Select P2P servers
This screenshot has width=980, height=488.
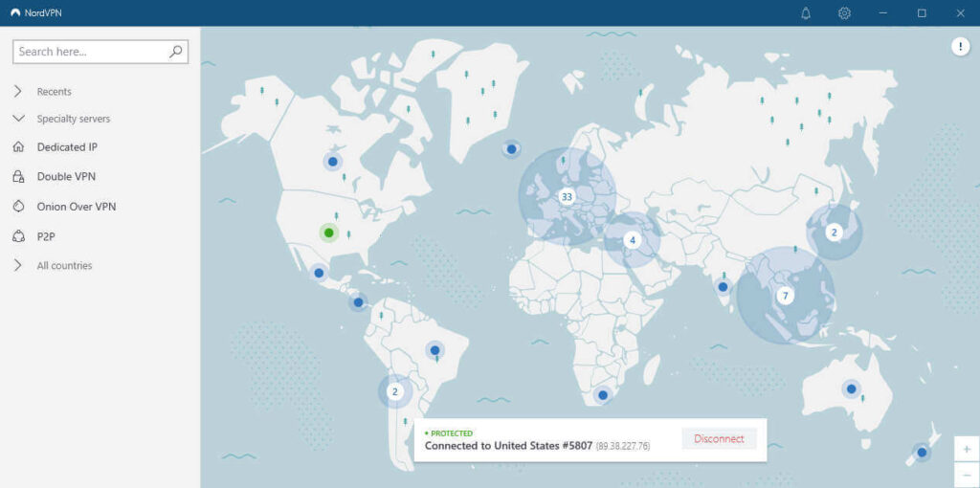(47, 236)
